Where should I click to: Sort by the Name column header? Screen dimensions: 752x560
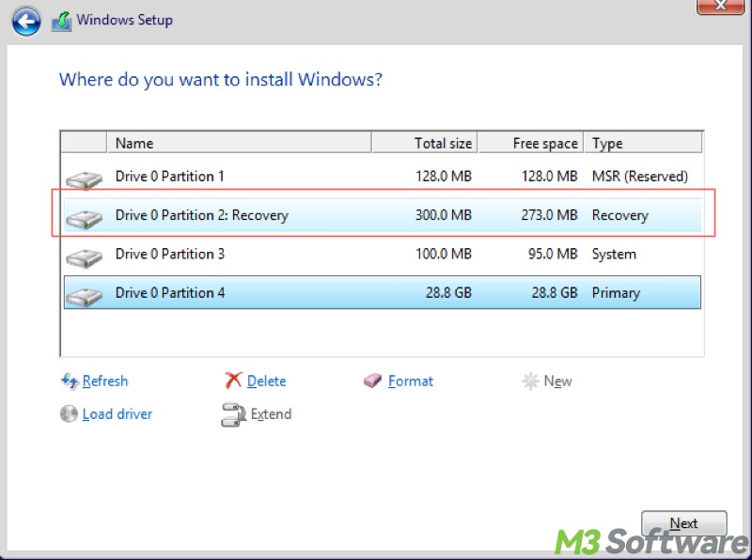pos(239,143)
